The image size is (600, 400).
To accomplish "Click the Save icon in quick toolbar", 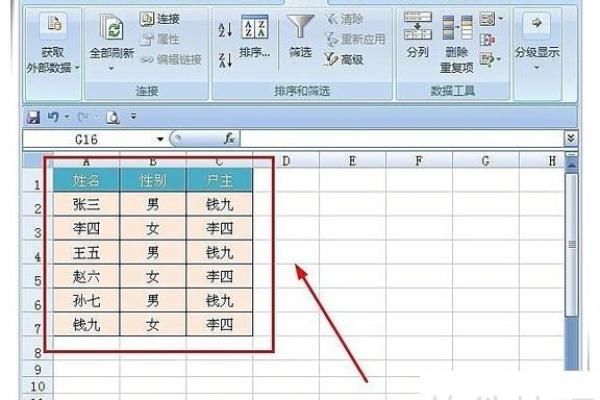I will point(34,117).
